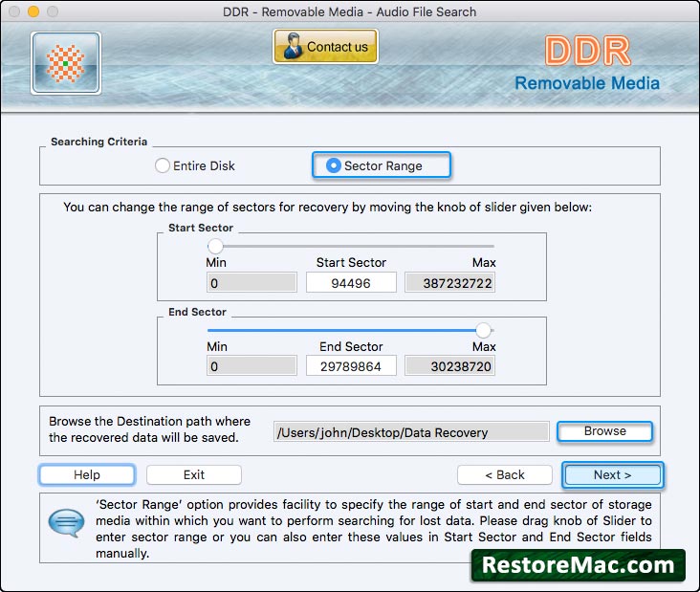Click the End Sector Max field 30238720
Screen dimensions: 700x592
point(450,366)
